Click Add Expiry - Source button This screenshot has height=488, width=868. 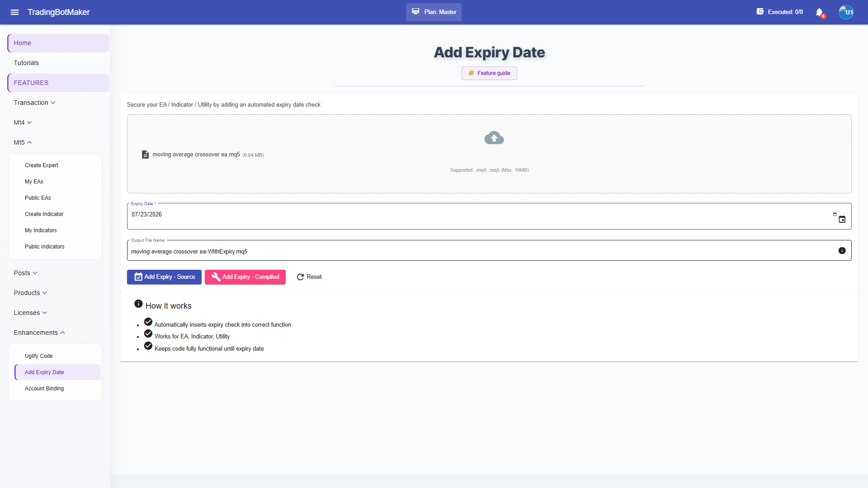point(164,277)
